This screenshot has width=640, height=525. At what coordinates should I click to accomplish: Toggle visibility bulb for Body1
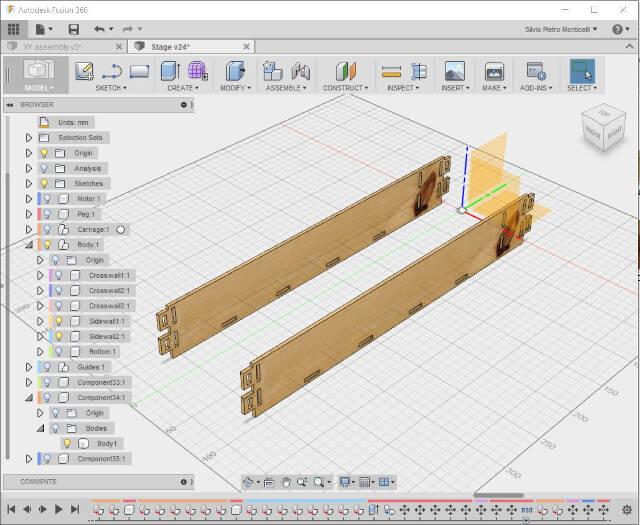(67, 444)
